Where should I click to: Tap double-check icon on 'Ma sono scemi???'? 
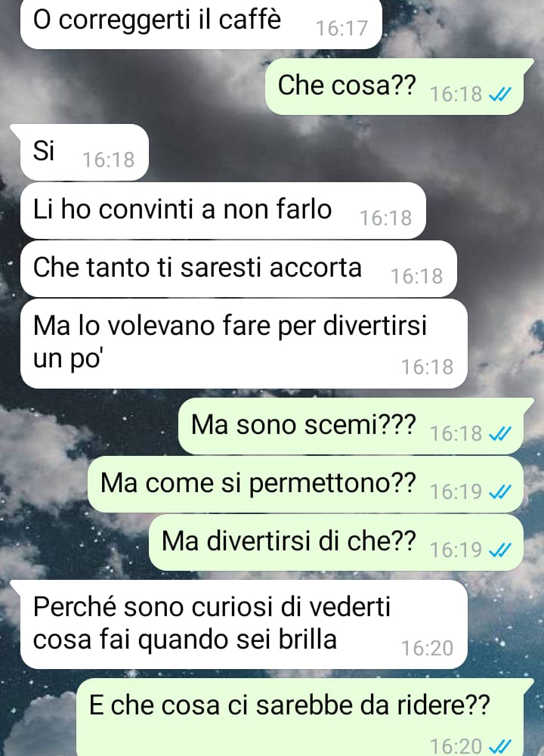tap(500, 434)
